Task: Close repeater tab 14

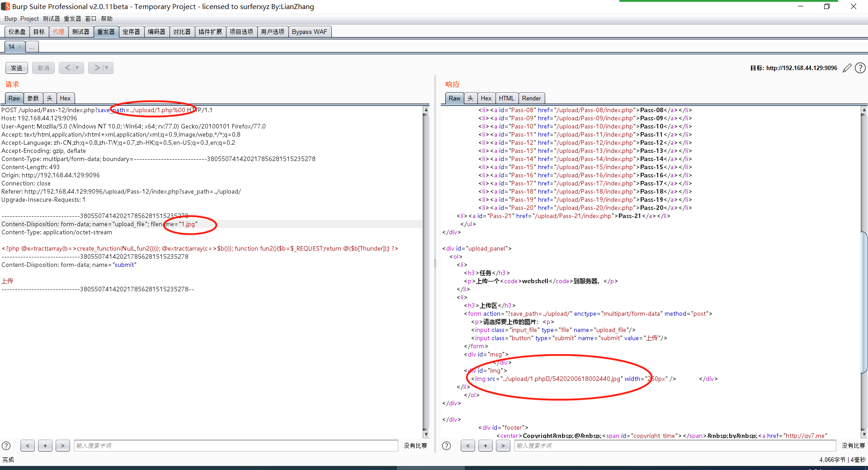Action: (20, 47)
